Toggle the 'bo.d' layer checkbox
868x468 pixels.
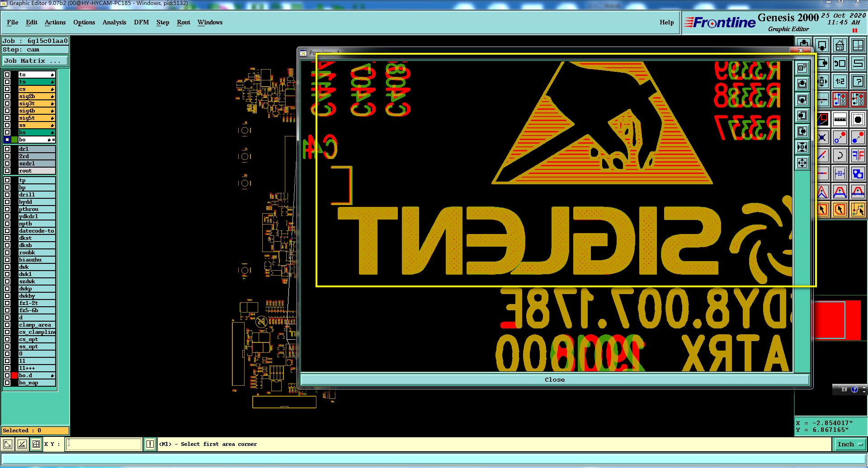click(7, 375)
